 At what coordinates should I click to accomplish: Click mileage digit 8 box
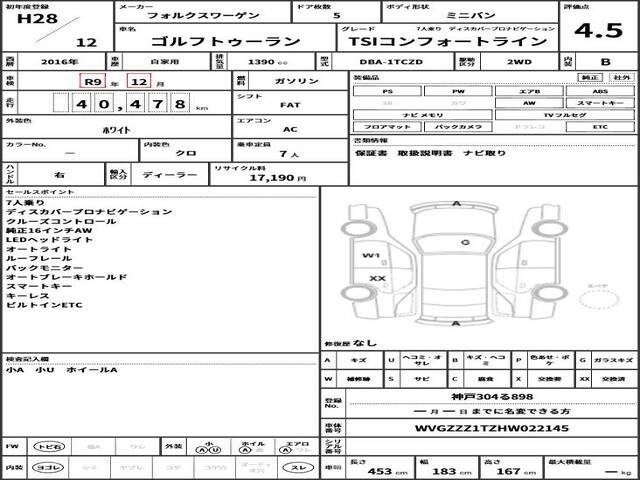tap(180, 104)
